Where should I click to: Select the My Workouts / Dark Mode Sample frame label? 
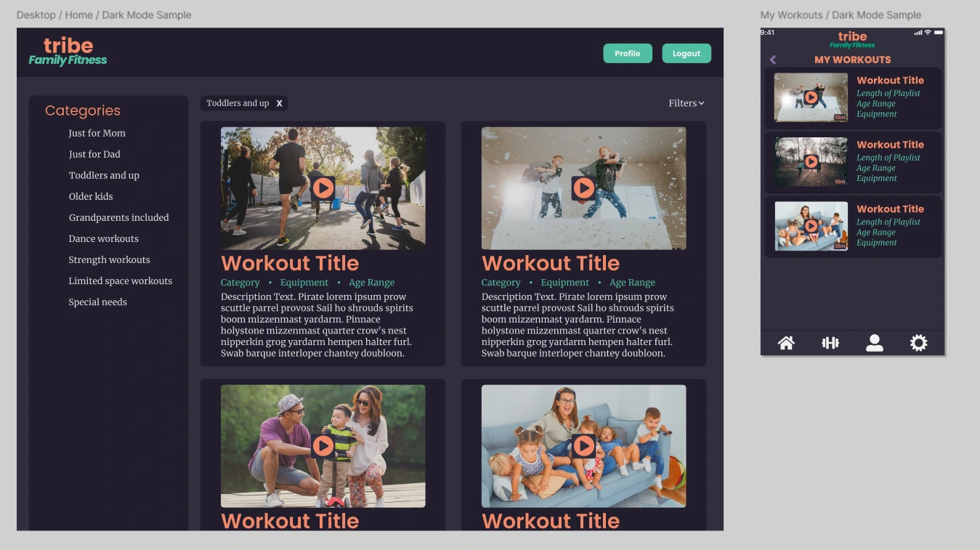[x=841, y=15]
